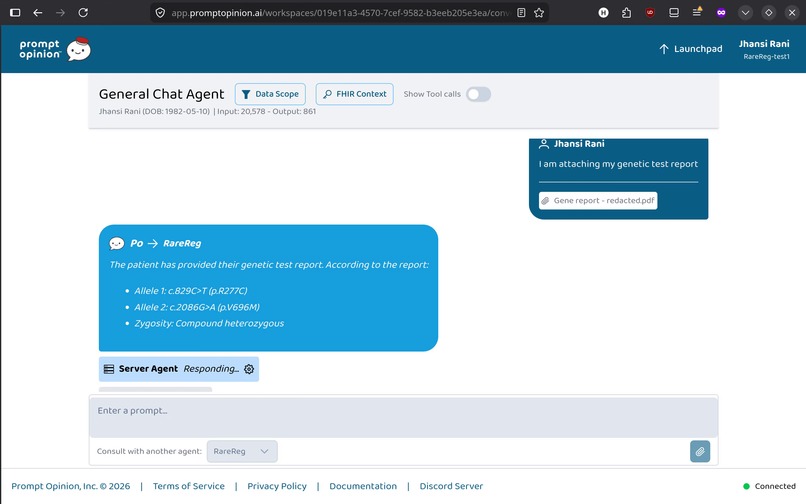Click the purple mask extension icon
Screen dimensions: 806x504
click(721, 13)
